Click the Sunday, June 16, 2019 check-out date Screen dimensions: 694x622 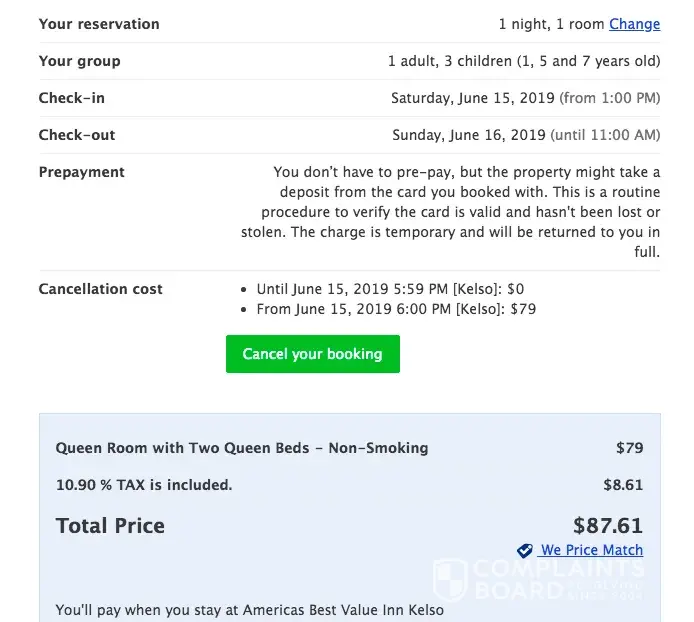tap(468, 135)
